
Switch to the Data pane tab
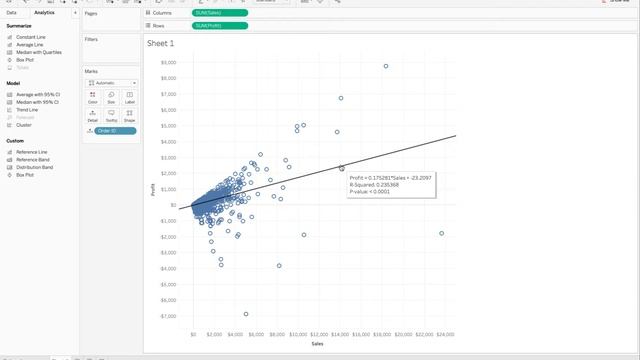pyautogui.click(x=11, y=13)
